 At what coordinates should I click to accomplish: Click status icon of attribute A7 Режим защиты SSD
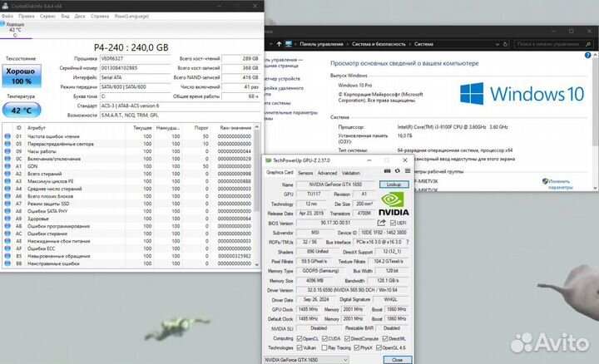coord(7,204)
